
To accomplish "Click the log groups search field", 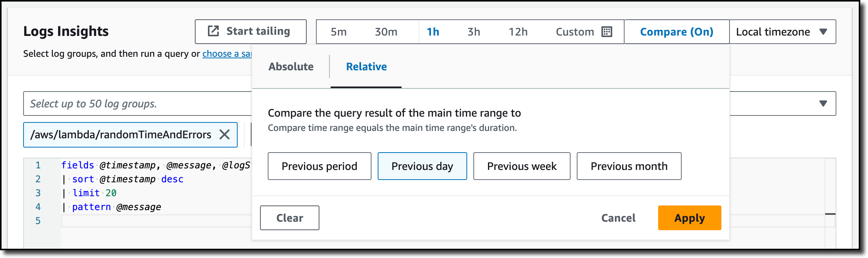I will coord(135,104).
